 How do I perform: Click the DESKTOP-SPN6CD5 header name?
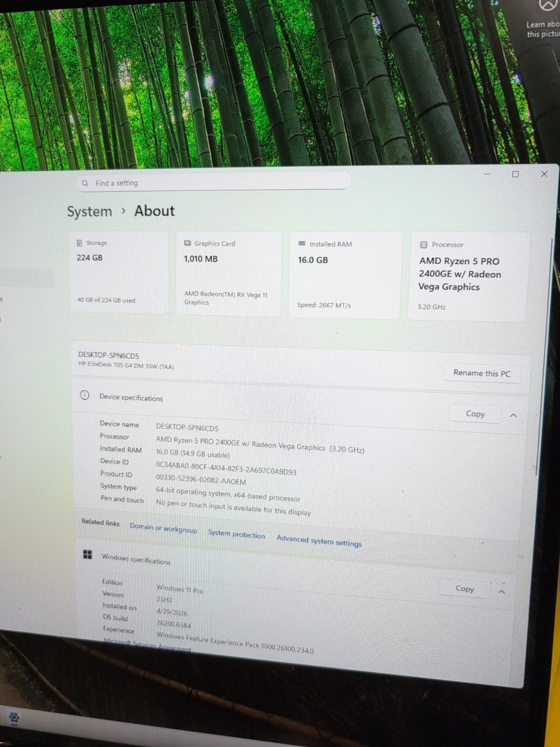click(x=109, y=355)
